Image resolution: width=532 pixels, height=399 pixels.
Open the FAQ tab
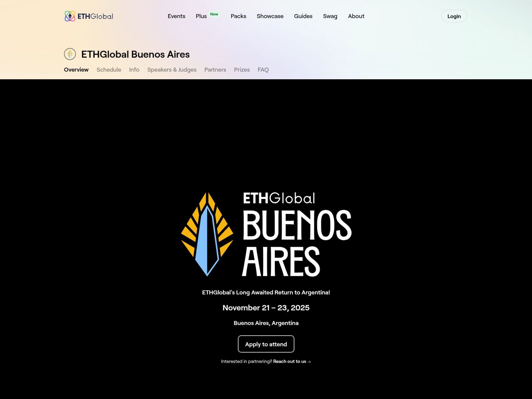click(x=263, y=70)
